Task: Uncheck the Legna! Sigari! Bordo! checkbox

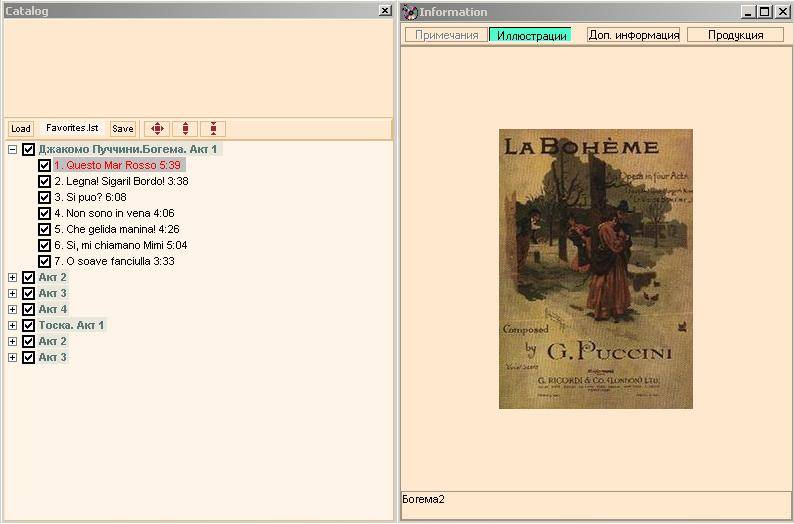Action: coord(45,181)
